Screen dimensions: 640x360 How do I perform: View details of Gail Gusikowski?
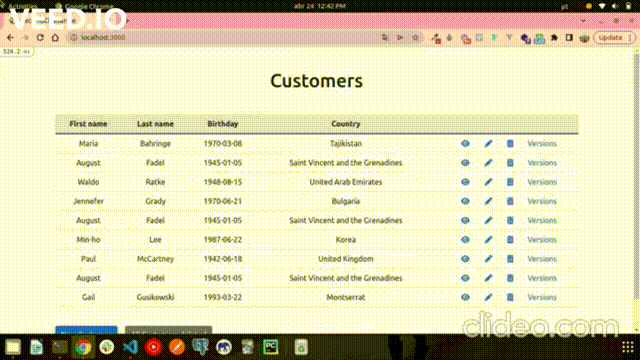click(465, 297)
